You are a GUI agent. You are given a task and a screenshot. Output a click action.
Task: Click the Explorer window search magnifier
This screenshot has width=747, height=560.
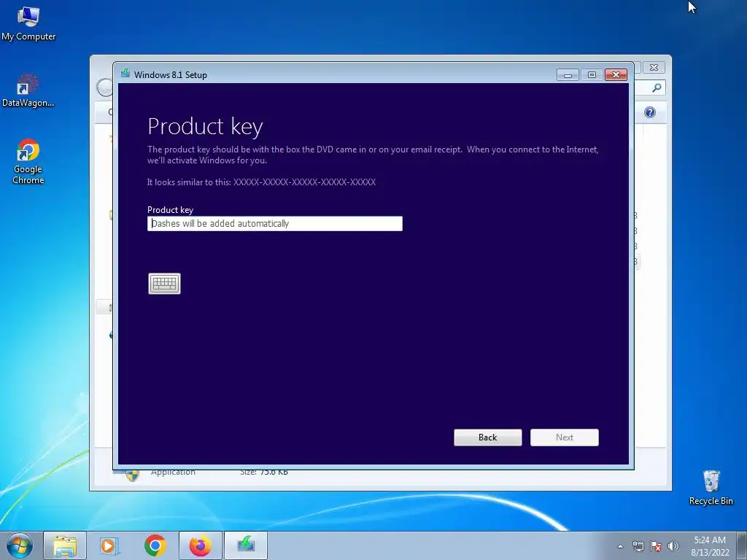[657, 87]
